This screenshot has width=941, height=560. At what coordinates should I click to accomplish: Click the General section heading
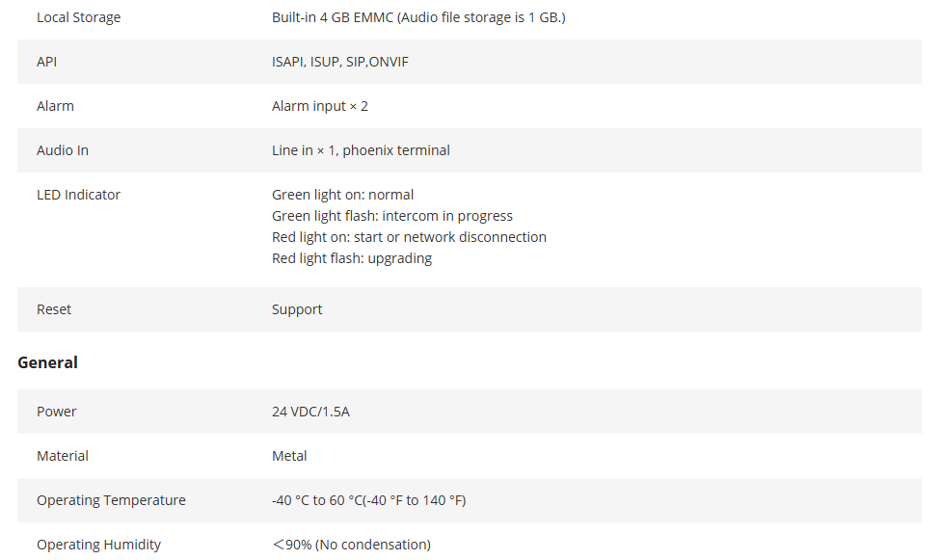(48, 362)
